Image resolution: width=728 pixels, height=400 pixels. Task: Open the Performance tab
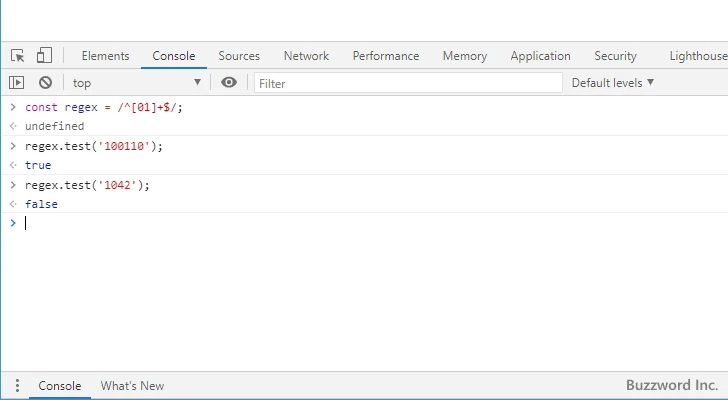385,56
